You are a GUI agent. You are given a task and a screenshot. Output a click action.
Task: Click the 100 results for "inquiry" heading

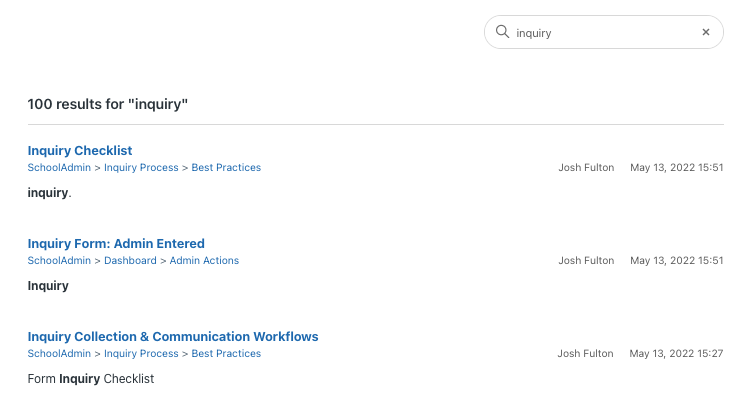(x=108, y=104)
